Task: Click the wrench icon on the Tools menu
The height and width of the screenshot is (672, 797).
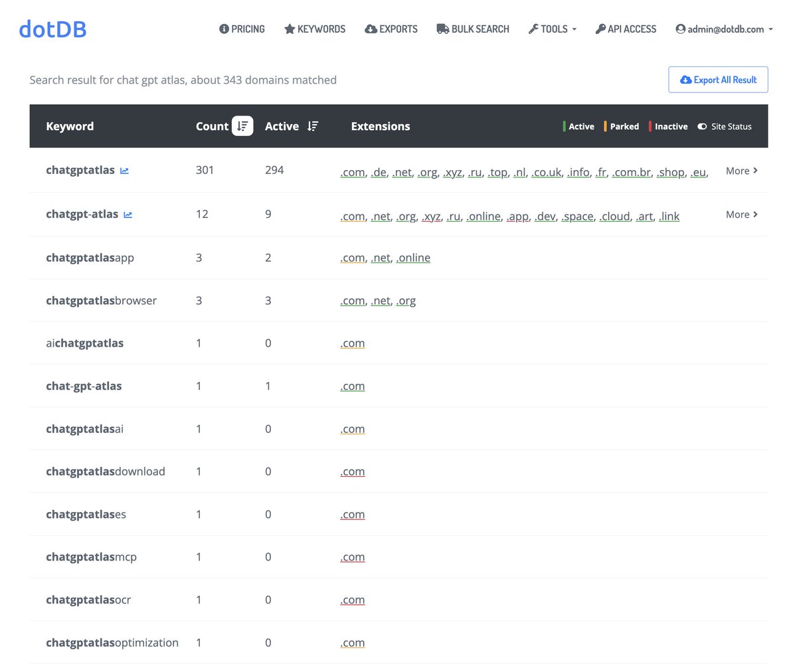Action: [532, 29]
